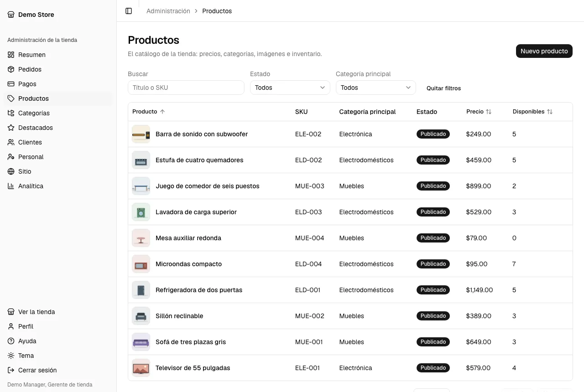The height and width of the screenshot is (392, 584).
Task: Open Personal staff icon
Action: tap(11, 157)
